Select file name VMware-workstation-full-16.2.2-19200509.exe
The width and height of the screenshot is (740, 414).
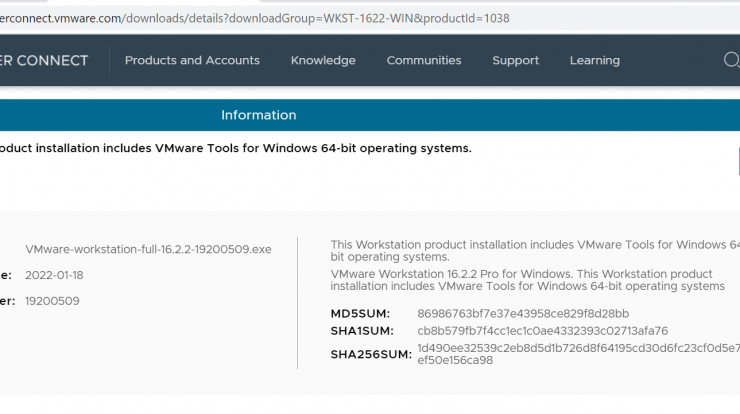(x=148, y=249)
